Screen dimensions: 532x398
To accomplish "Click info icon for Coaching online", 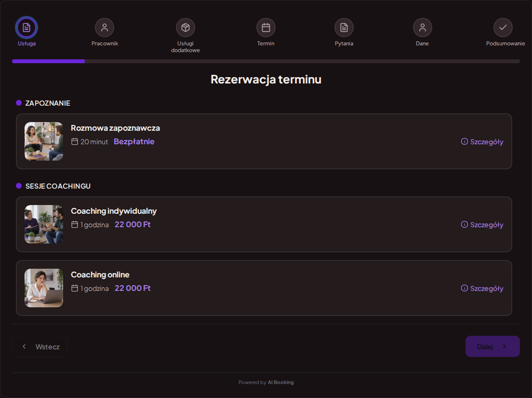I will coord(465,288).
